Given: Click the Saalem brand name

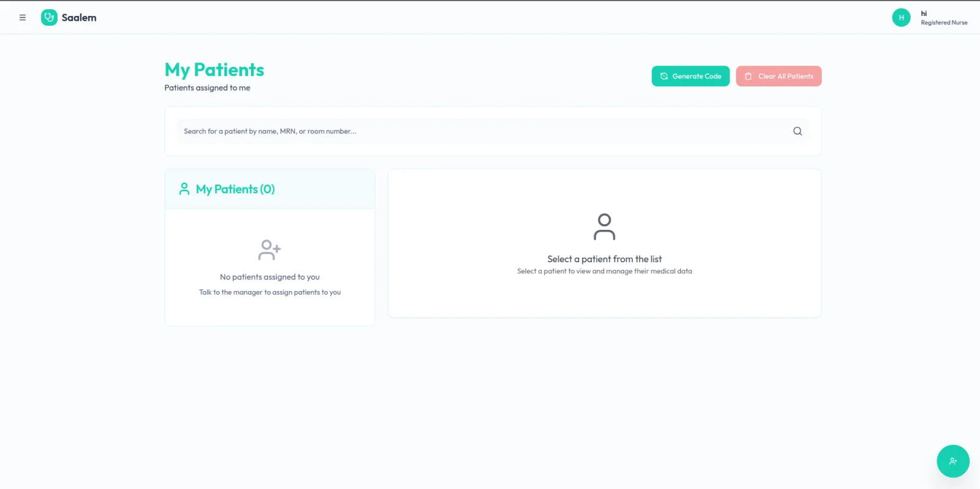Looking at the screenshot, I should [x=79, y=18].
